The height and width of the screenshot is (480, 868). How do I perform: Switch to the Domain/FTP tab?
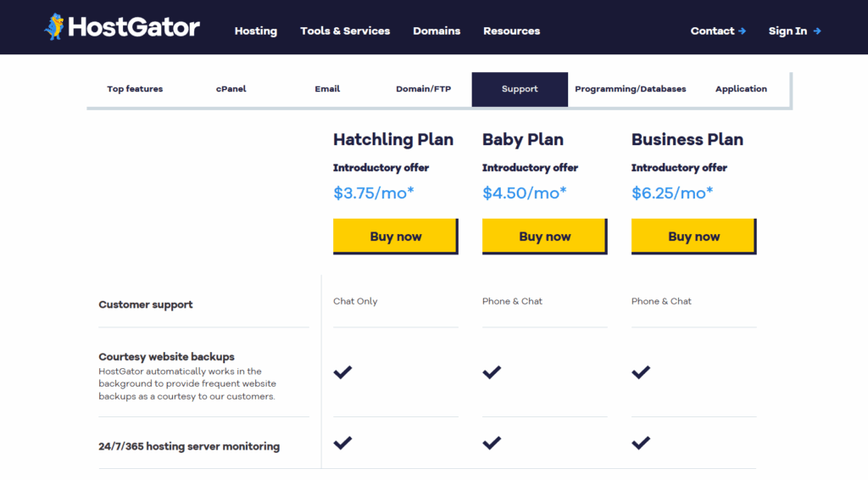[x=423, y=89]
